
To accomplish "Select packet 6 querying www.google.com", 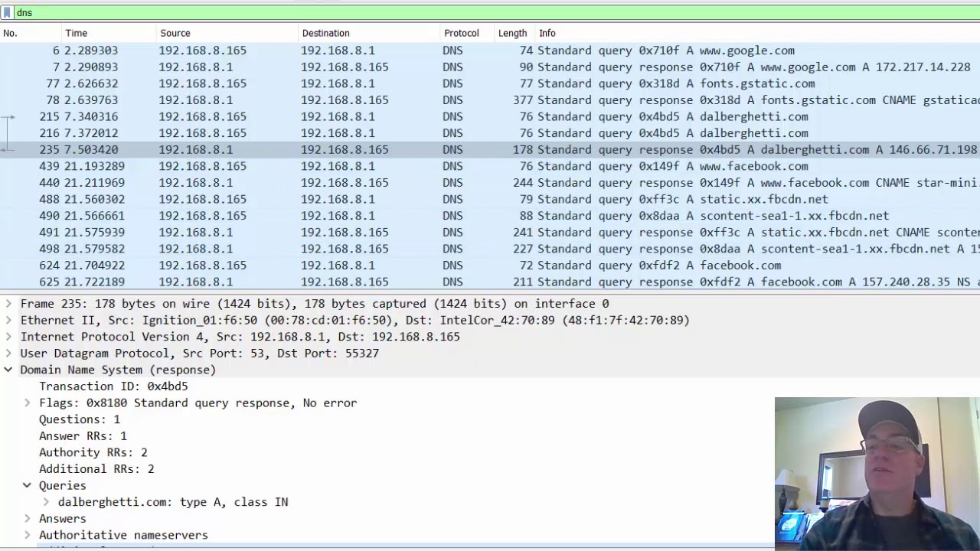I will [x=490, y=51].
